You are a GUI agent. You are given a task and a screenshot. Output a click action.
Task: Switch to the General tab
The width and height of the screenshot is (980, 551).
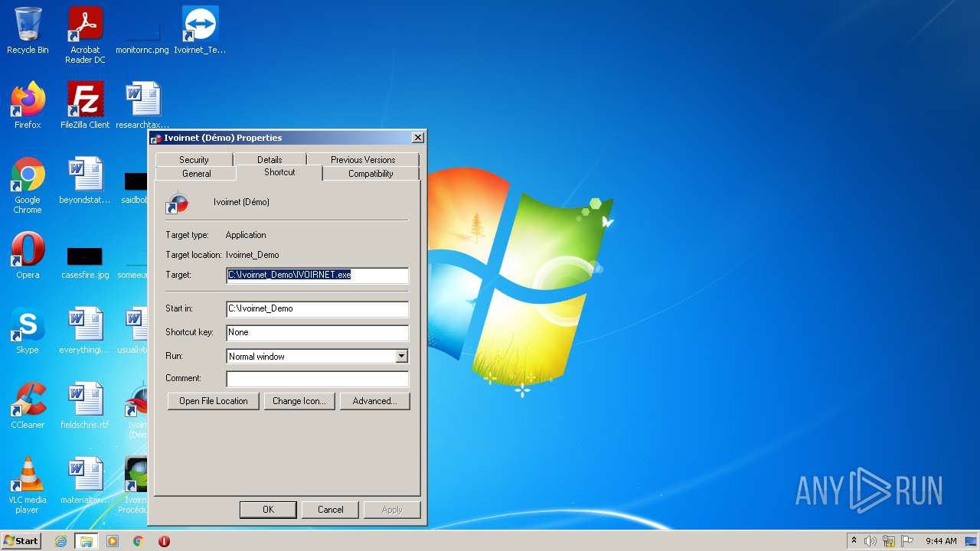196,174
